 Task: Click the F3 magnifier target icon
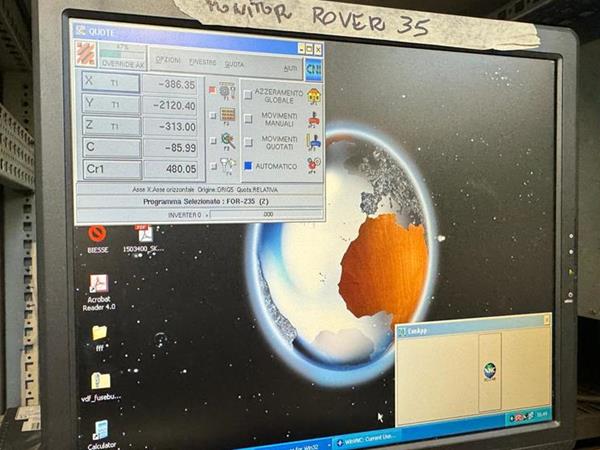(x=228, y=141)
